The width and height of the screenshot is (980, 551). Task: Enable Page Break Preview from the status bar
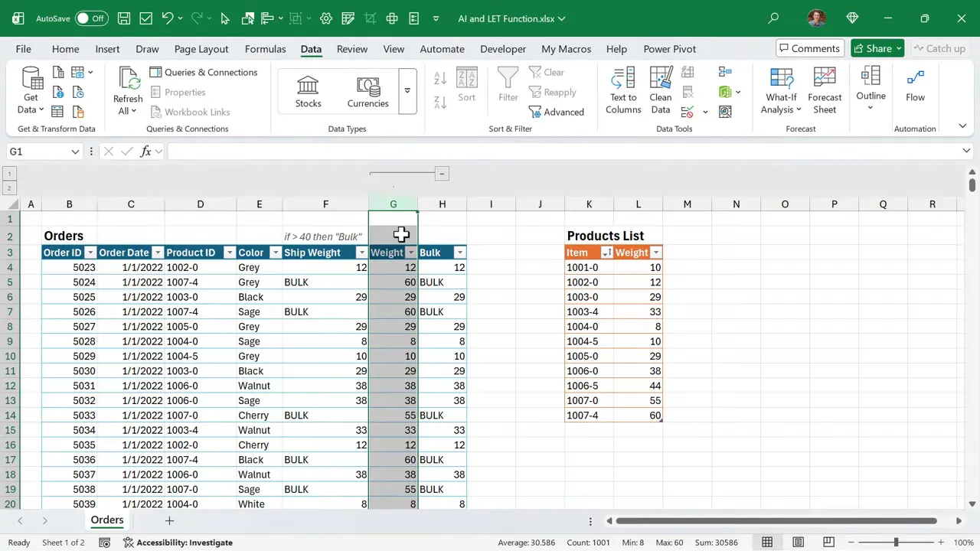tap(828, 542)
